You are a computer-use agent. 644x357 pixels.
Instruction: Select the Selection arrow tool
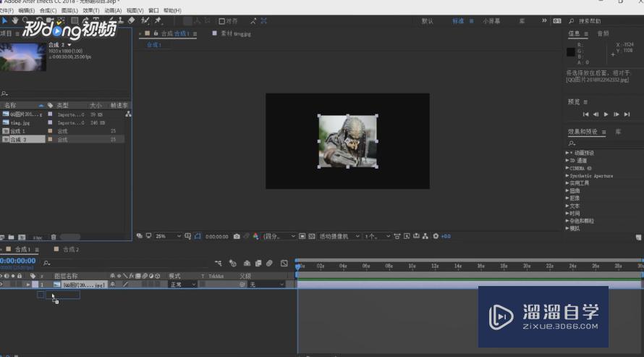tap(4, 20)
